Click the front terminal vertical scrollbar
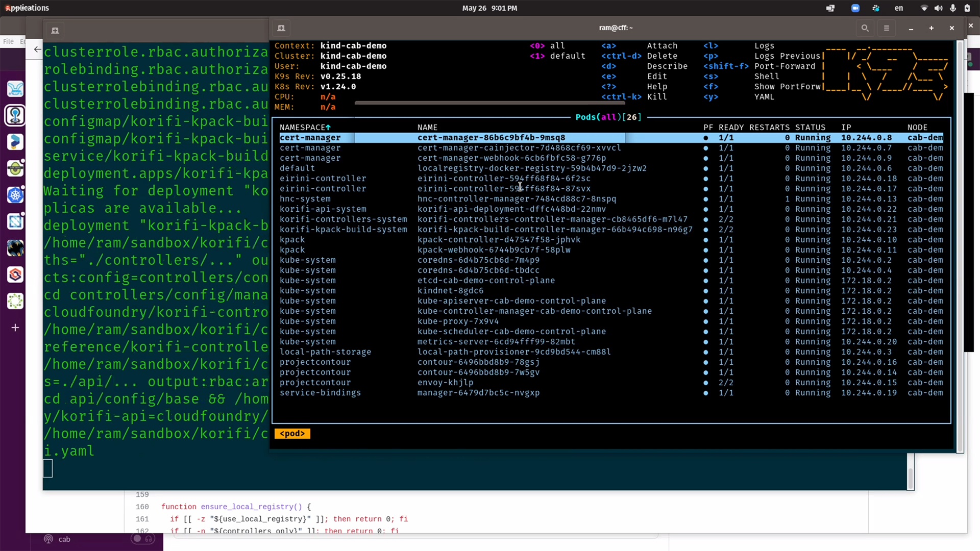 [960, 247]
